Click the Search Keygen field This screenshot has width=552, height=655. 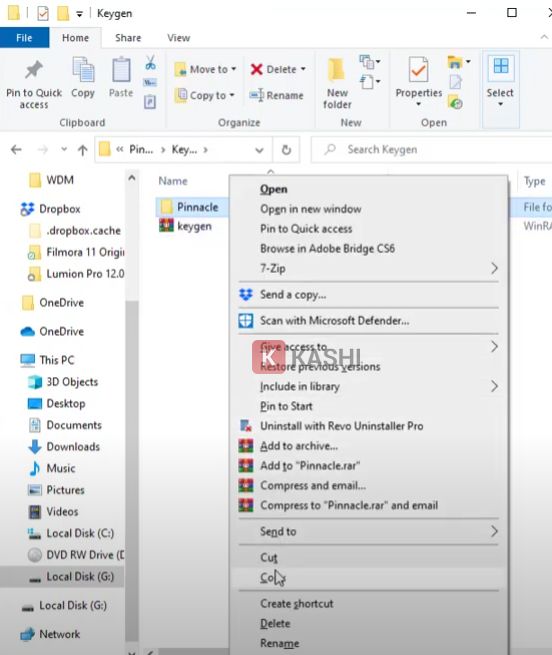432,150
